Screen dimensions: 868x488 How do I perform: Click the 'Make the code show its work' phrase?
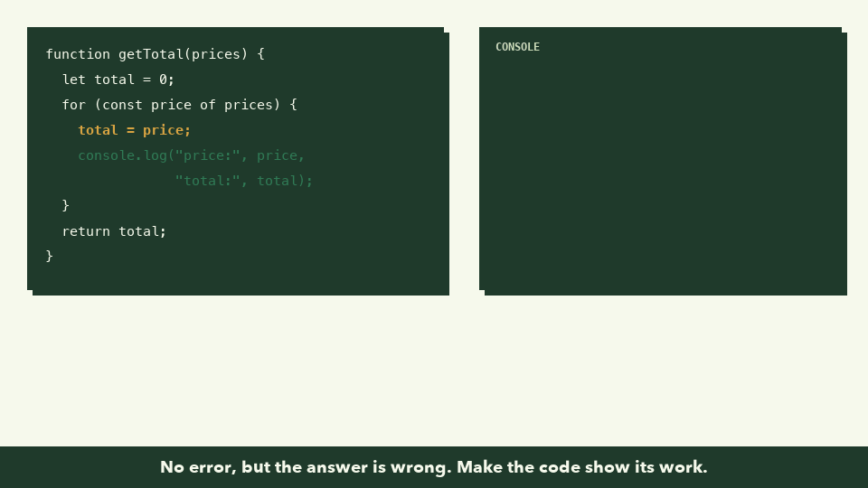pyautogui.click(x=581, y=467)
